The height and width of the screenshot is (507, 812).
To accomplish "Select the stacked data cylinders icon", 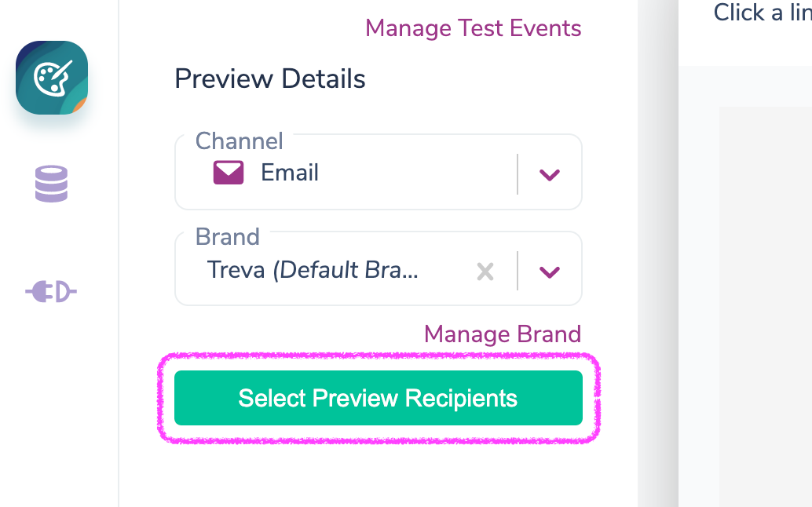I will tap(51, 184).
